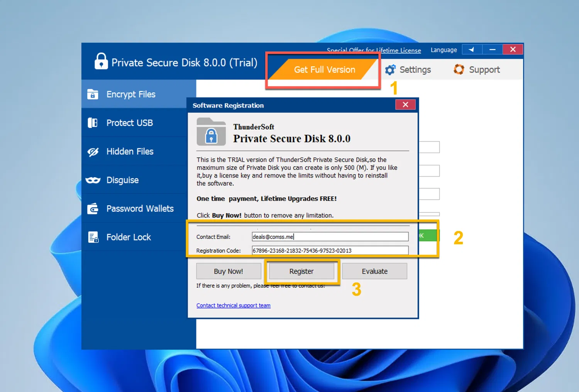Click the Settings gear icon

click(x=390, y=70)
